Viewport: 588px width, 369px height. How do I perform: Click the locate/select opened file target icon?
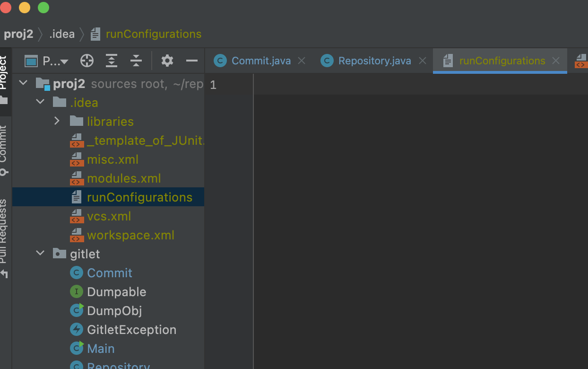pyautogui.click(x=87, y=61)
